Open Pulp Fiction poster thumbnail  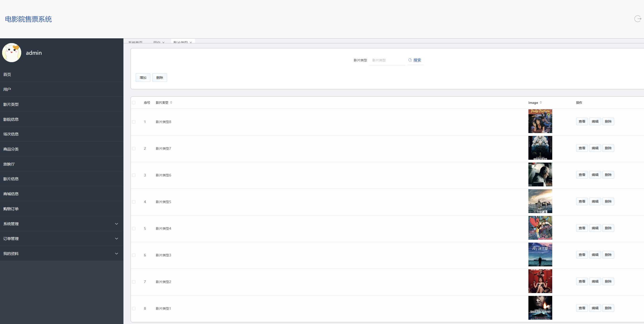tap(540, 121)
